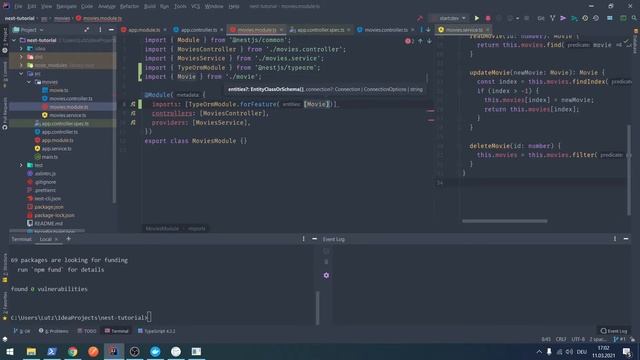640x360 pixels.
Task: Open the Windows Start menu
Action: click(x=10, y=351)
